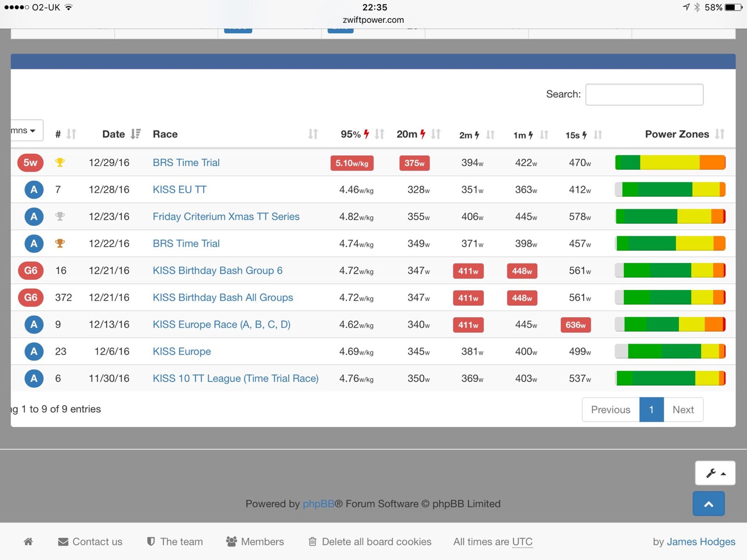Expand the wrench tools menu
The height and width of the screenshot is (560, 747).
[715, 473]
